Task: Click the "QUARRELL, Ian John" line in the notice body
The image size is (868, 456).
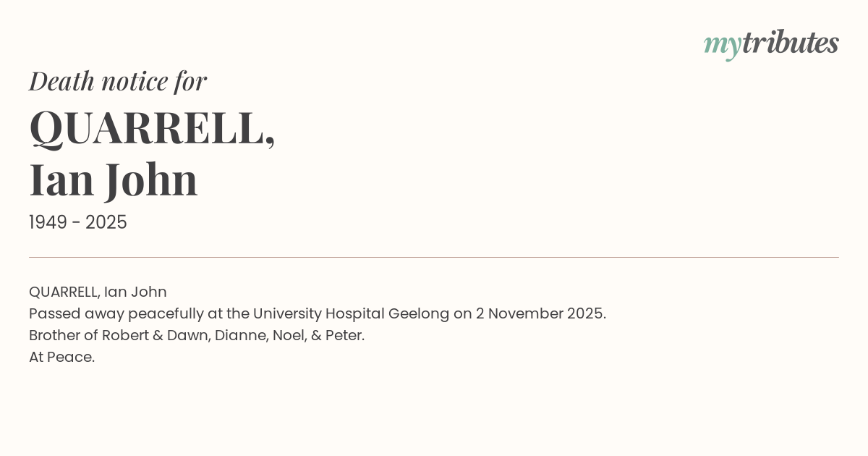Action: tap(98, 292)
